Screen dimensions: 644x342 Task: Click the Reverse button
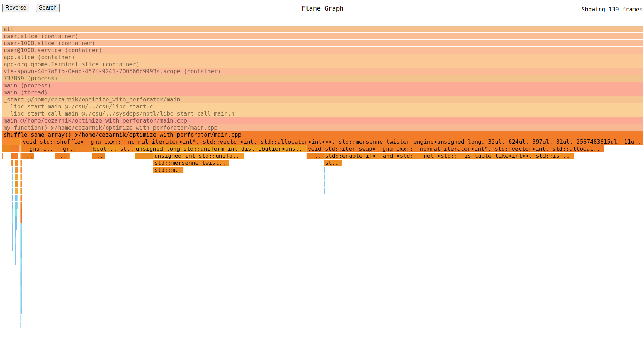16,7
